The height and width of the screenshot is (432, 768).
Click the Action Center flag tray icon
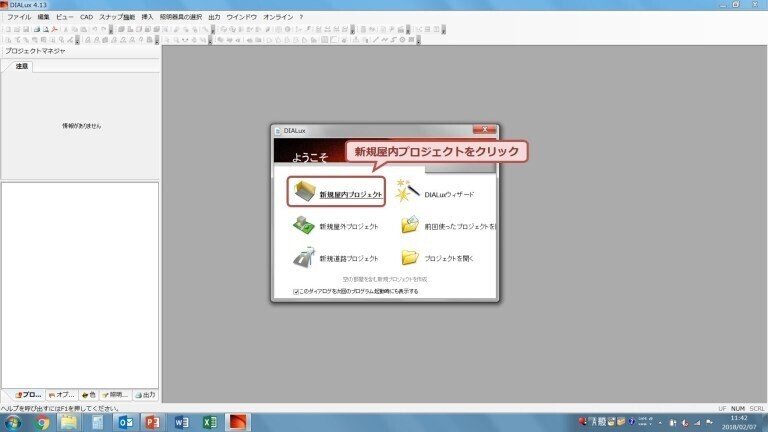[x=709, y=422]
